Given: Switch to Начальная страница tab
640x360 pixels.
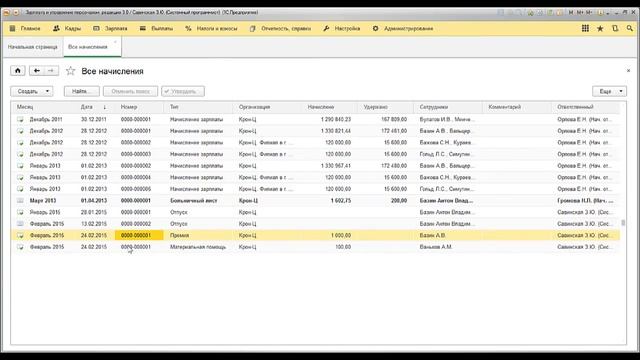Looking at the screenshot, I should (x=33, y=47).
